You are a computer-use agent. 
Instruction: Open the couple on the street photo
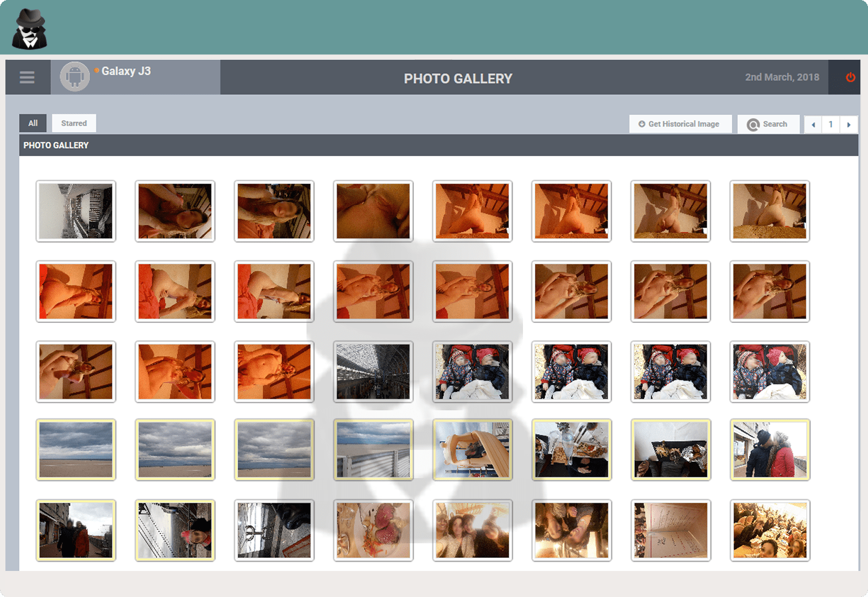pyautogui.click(x=76, y=530)
